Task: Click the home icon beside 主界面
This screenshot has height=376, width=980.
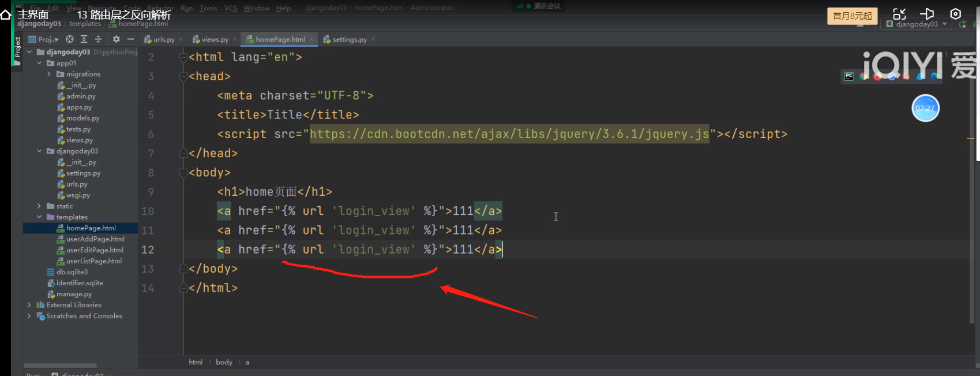Action: (6, 14)
